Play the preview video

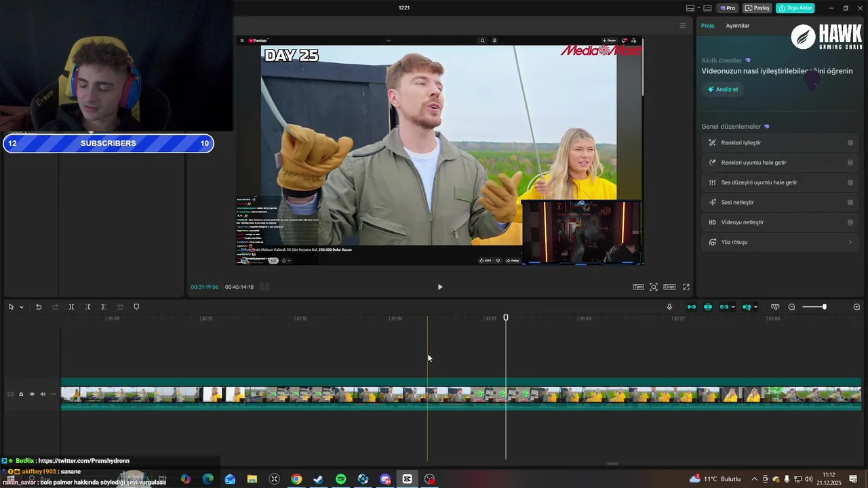click(440, 287)
